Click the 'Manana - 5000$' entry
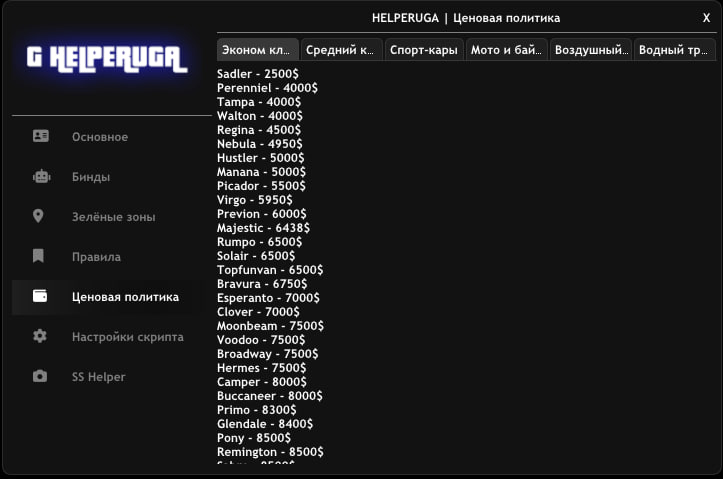Viewport: 723px width, 479px height. [x=261, y=172]
